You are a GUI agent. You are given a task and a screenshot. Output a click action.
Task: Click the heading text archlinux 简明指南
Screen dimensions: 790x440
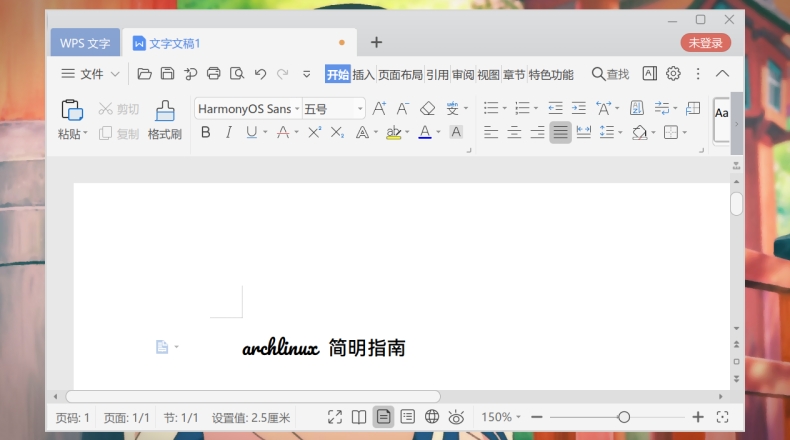click(x=324, y=348)
